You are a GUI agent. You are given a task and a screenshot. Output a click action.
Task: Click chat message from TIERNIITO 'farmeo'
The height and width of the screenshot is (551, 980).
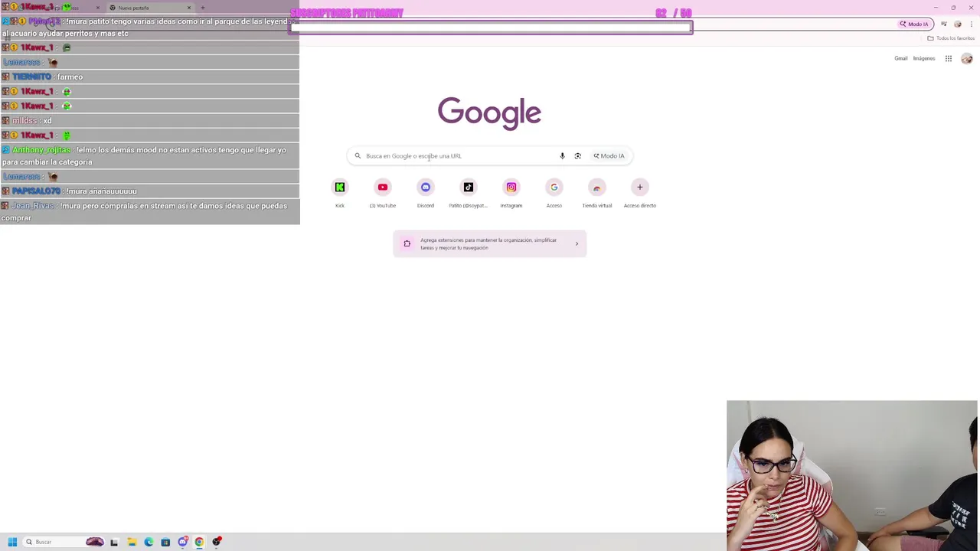[149, 77]
